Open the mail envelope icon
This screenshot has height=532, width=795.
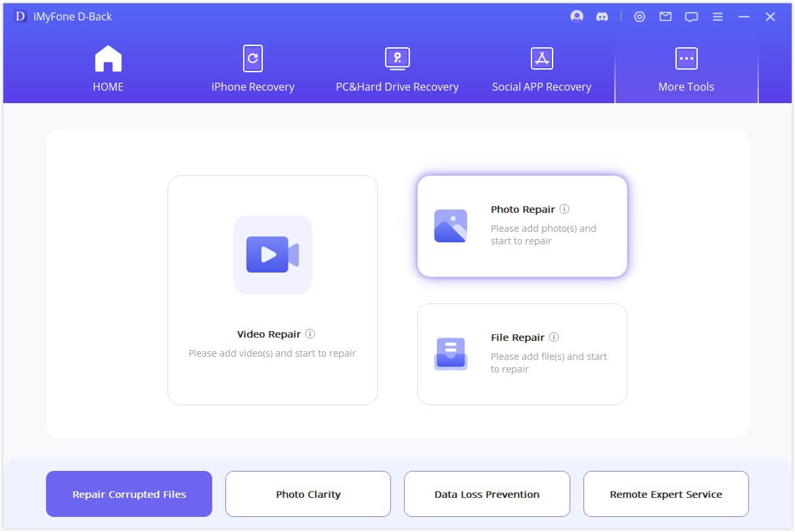pyautogui.click(x=666, y=17)
